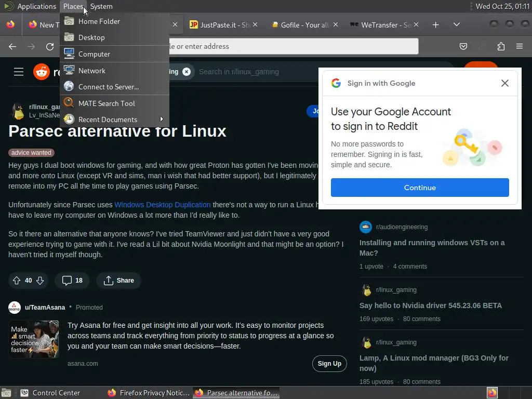The height and width of the screenshot is (399, 532).
Task: Click Firefox workspace icon in bottom-right panel
Action: coord(492,393)
